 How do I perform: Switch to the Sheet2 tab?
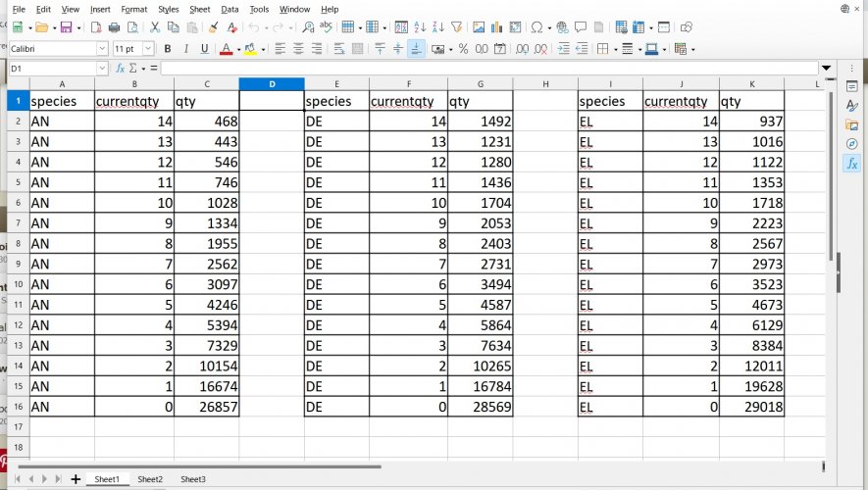click(150, 479)
